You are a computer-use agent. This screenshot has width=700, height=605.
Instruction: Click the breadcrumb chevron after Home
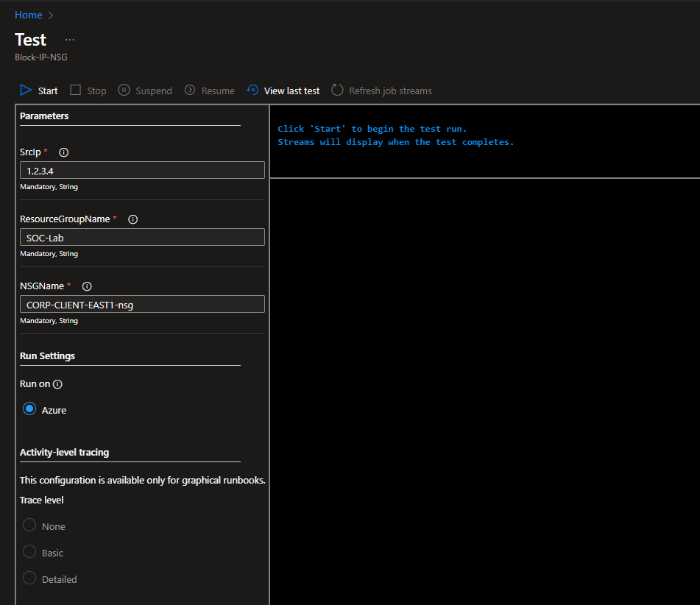[51, 15]
